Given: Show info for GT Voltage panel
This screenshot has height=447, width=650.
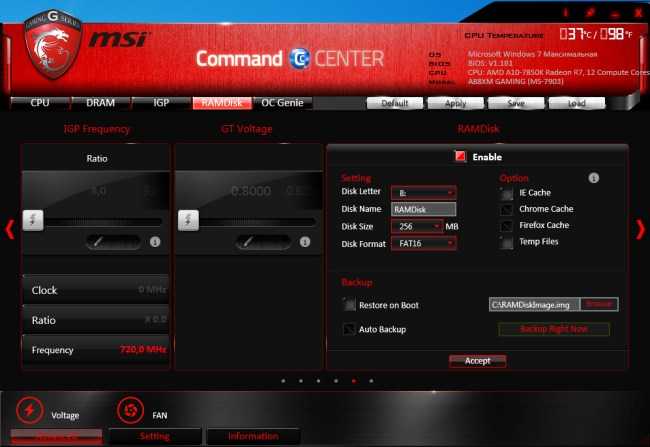Looking at the screenshot, I should pyautogui.click(x=305, y=242).
